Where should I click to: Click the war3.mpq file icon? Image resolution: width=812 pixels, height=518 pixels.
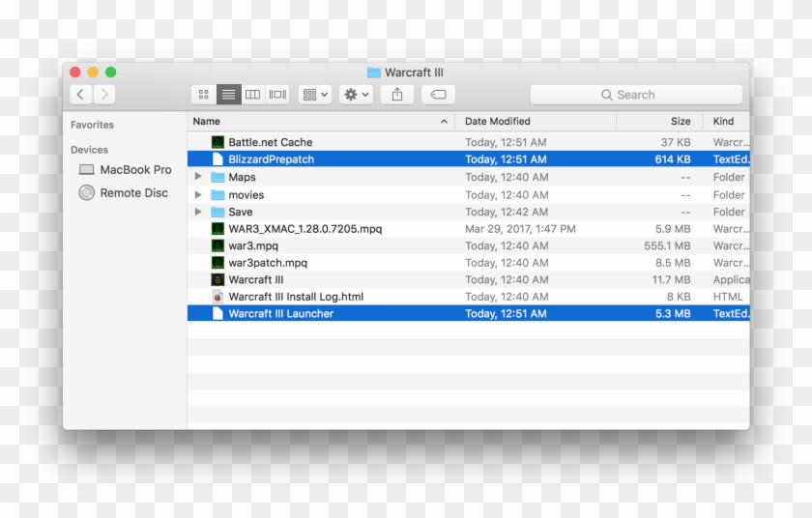217,245
